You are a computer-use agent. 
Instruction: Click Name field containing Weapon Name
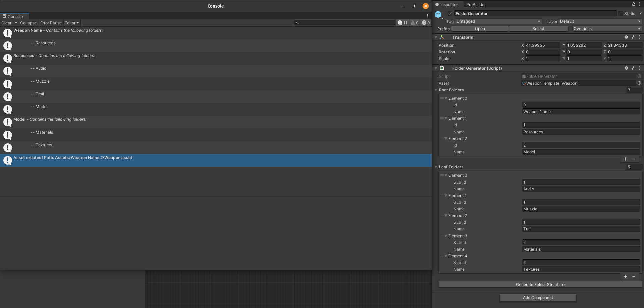[x=581, y=112]
